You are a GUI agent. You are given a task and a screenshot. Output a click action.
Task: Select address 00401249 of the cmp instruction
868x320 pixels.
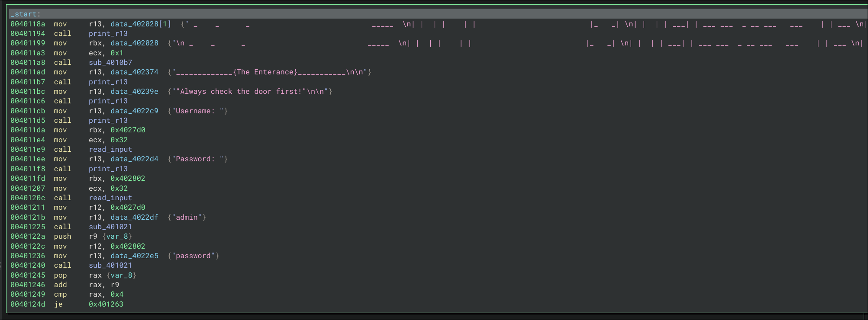[x=28, y=294]
